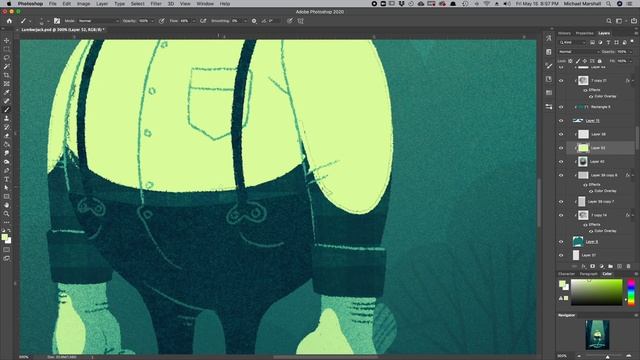Toggle symmetry paint options icon
This screenshot has width=640, height=360.
tap(300, 20)
